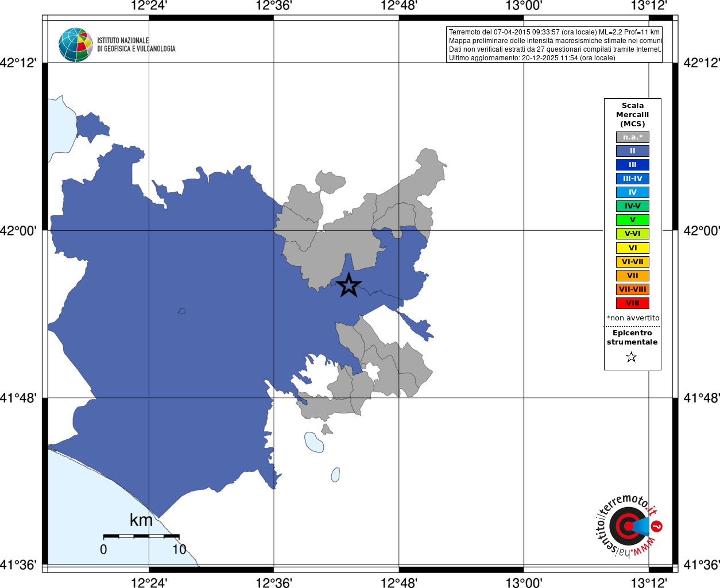
Task: Select the IV-V legend swatch
Action: pos(633,206)
